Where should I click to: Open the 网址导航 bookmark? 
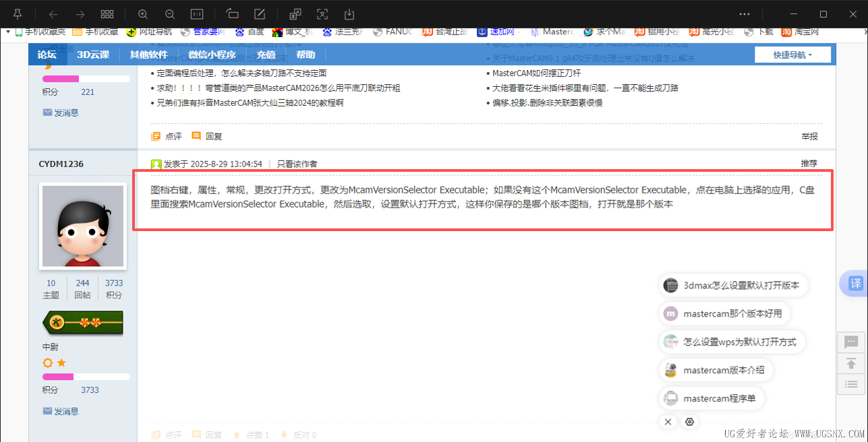tap(148, 31)
